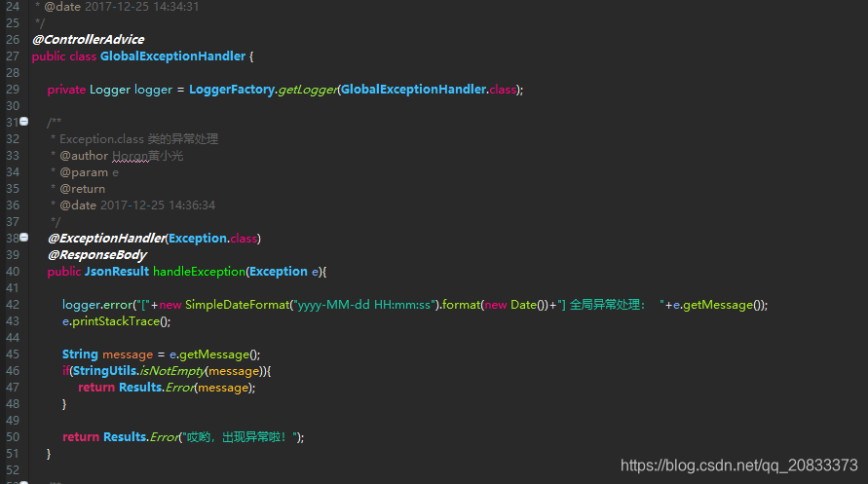Click e.printStackTrace() on line 43
868x484 pixels.
tap(116, 321)
